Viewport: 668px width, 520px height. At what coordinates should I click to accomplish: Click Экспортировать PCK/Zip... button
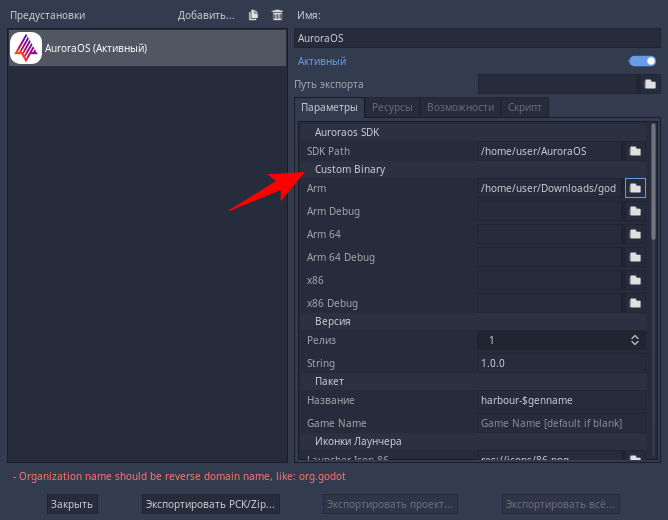pos(210,504)
